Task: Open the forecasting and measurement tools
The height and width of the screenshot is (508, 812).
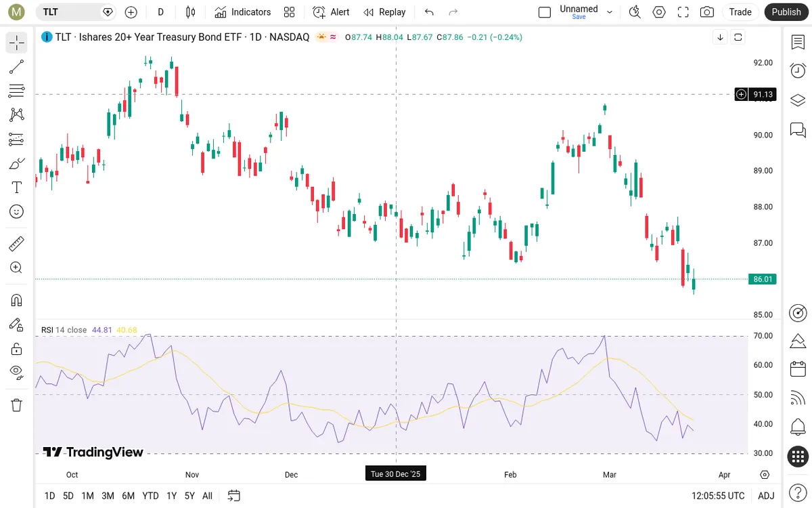Action: (x=17, y=139)
